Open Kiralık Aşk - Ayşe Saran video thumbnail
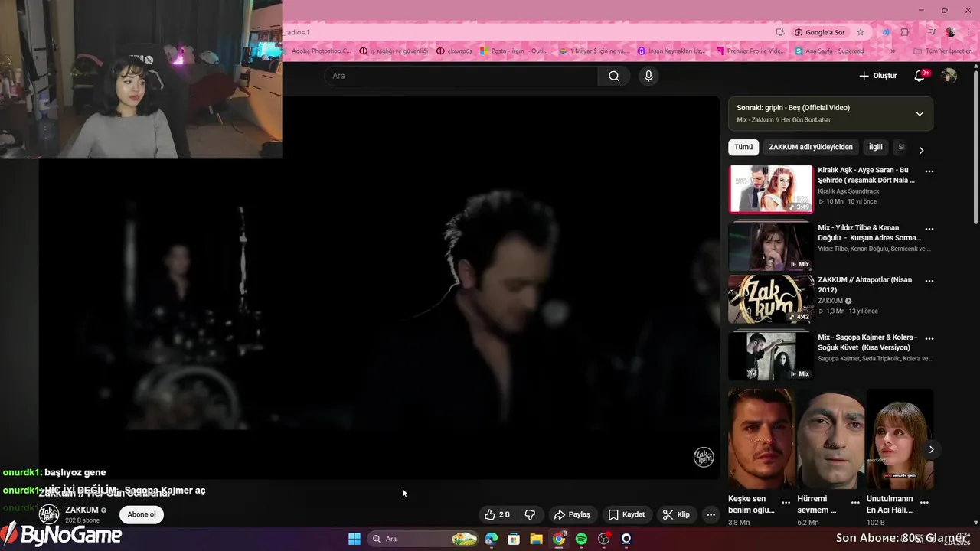The image size is (980, 551). point(771,189)
